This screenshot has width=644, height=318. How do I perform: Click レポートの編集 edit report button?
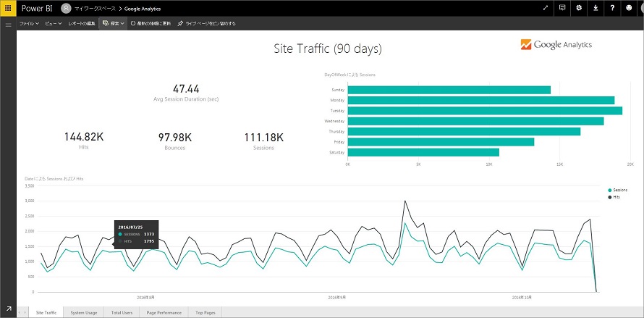point(82,23)
